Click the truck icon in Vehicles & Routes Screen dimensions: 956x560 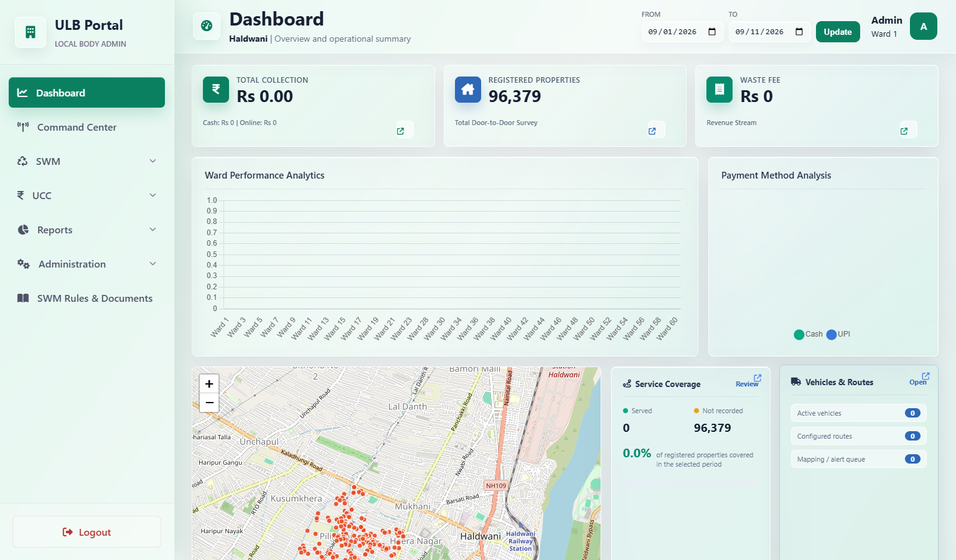796,382
